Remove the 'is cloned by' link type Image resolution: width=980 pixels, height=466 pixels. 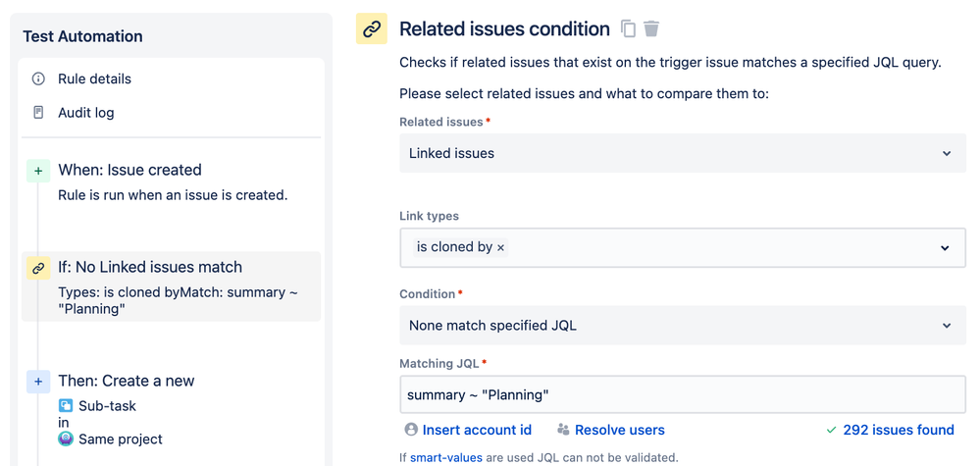coord(501,248)
